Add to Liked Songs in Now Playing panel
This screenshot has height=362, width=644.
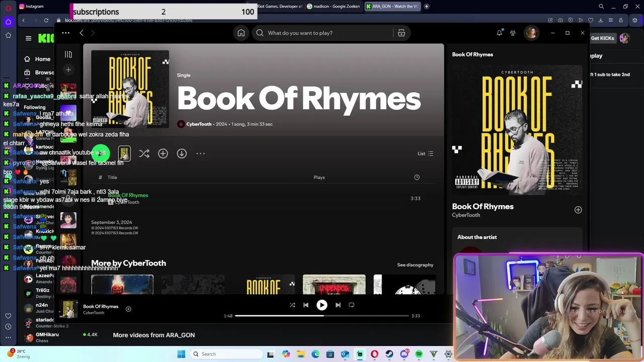click(x=578, y=210)
